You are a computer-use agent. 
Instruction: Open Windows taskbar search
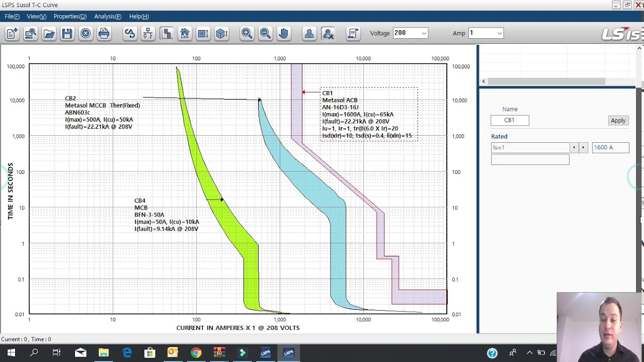point(34,353)
